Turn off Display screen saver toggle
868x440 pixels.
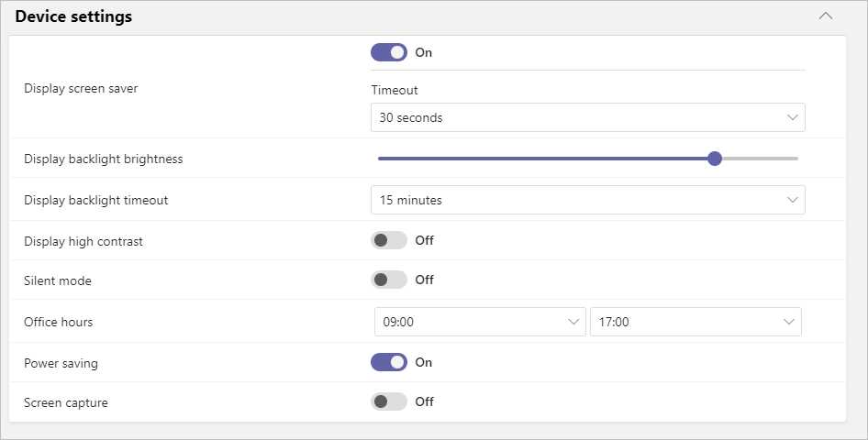[x=389, y=52]
